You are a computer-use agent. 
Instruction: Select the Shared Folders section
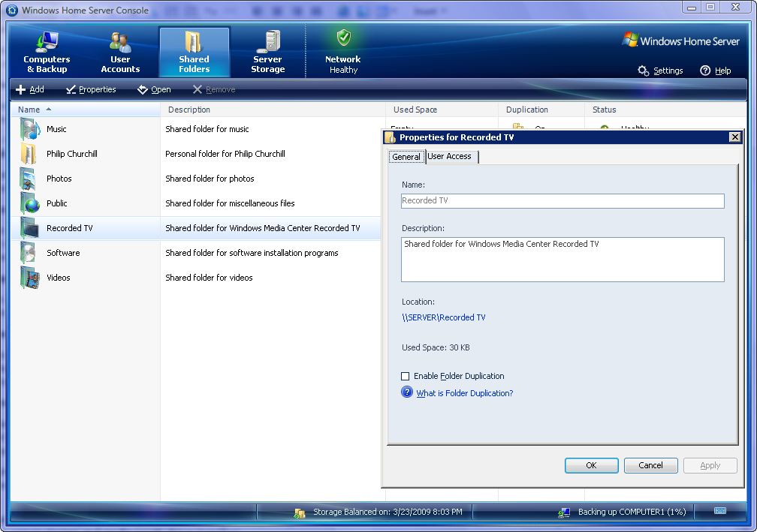(x=194, y=52)
